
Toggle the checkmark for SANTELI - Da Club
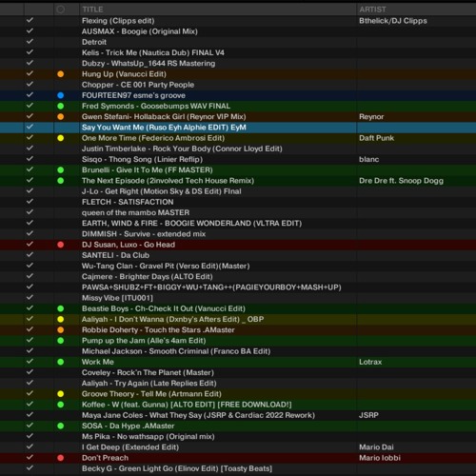[30, 254]
